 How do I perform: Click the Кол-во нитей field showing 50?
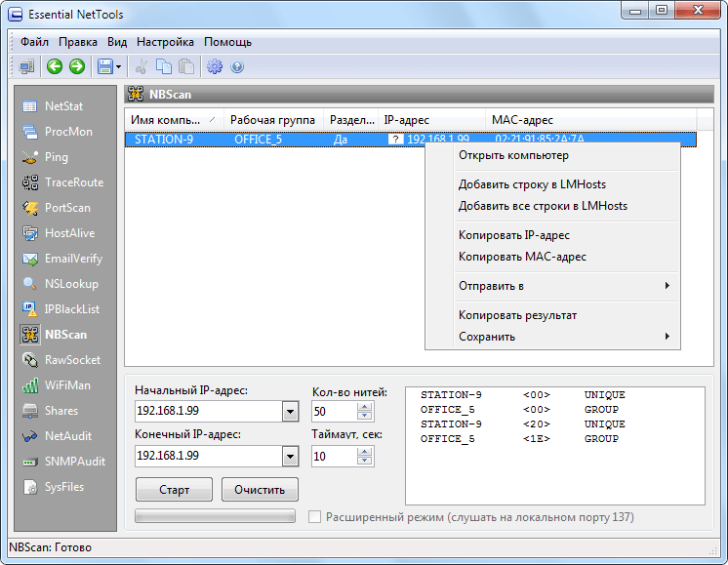point(335,412)
